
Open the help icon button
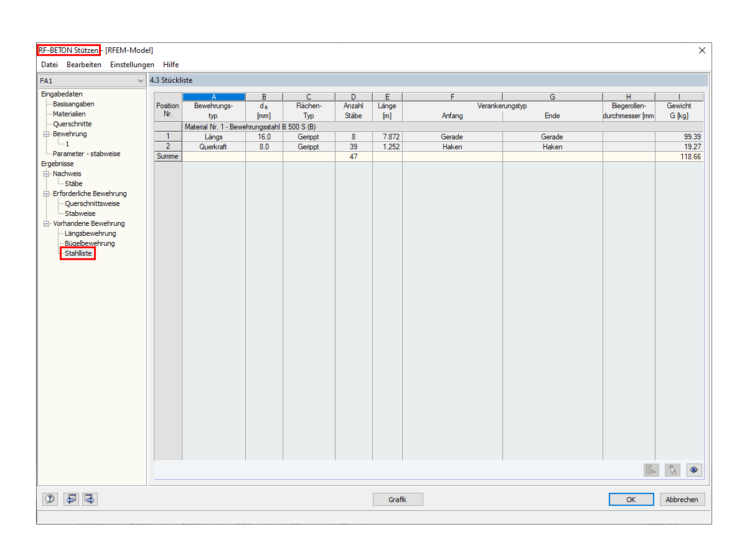pos(50,499)
